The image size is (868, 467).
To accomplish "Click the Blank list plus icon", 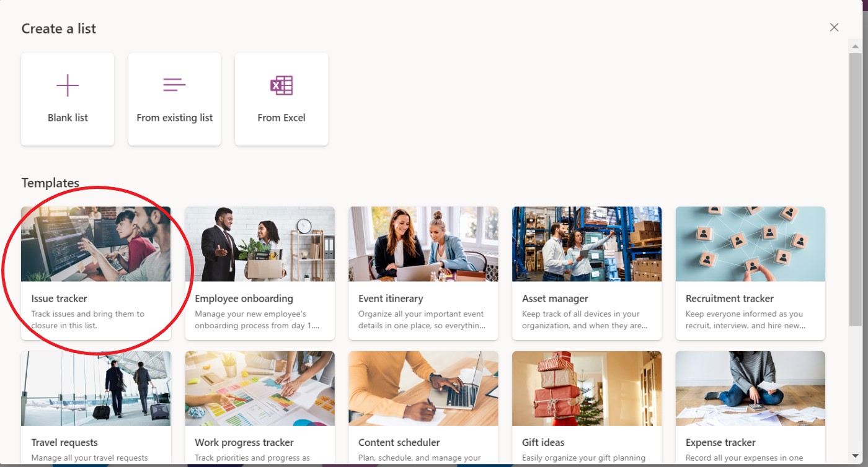I will point(68,85).
